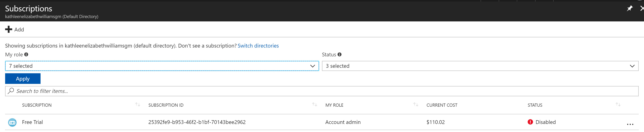This screenshot has height=132, width=644.
Task: Close the Subscriptions blade
Action: 642,8
